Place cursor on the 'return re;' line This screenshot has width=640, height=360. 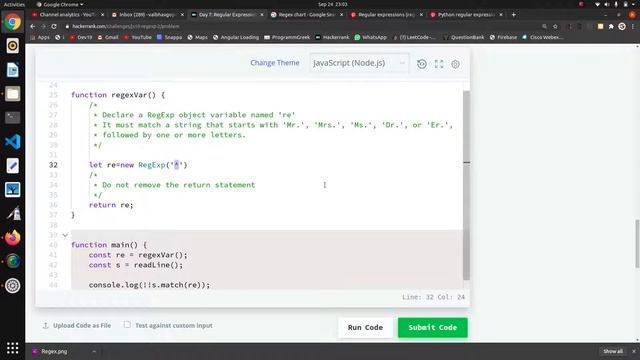pyautogui.click(x=111, y=205)
